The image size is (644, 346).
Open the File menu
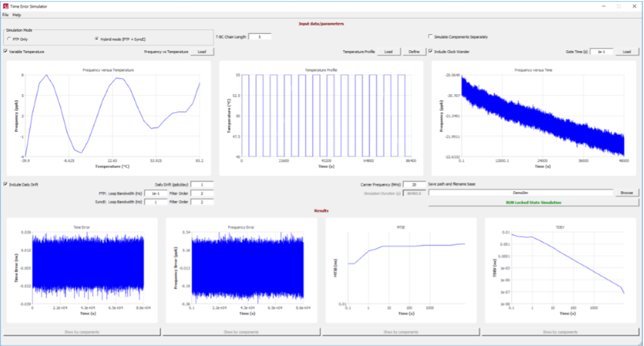point(6,15)
